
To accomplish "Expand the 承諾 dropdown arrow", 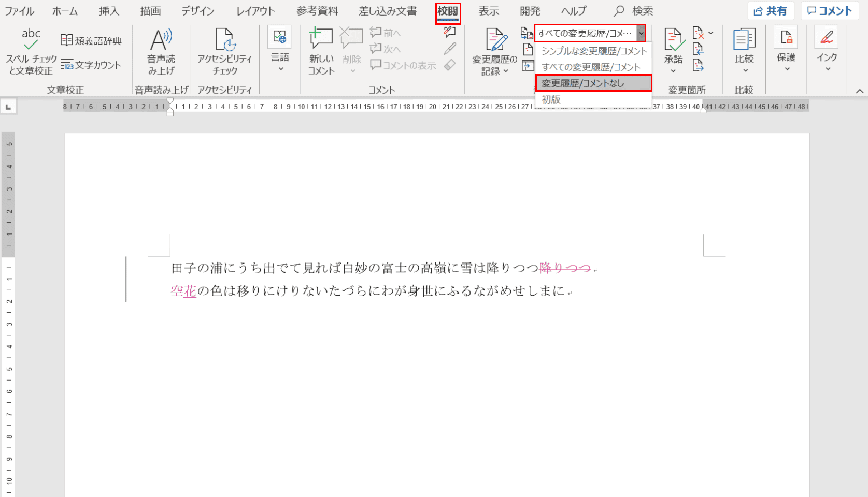I will pyautogui.click(x=673, y=71).
